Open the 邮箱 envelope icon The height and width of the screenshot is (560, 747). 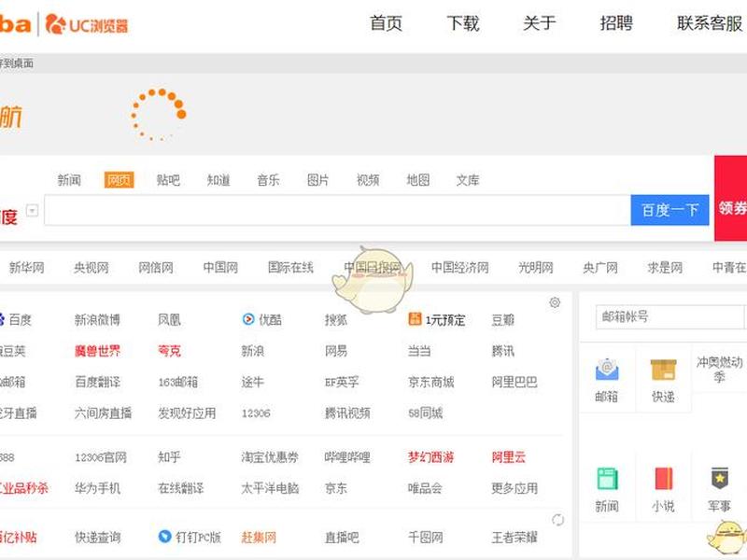click(606, 370)
